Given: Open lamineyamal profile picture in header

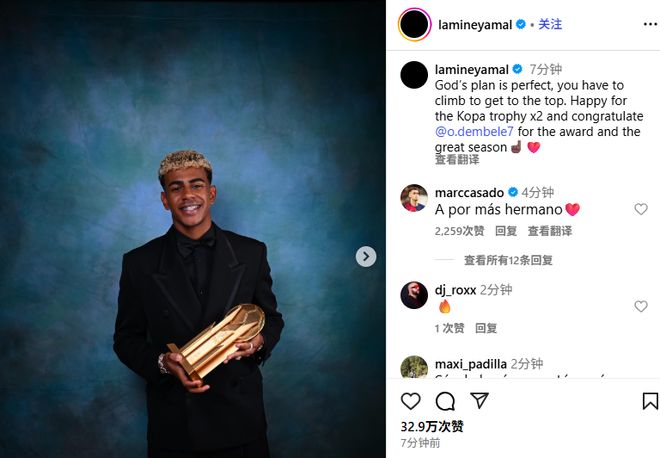Looking at the screenshot, I should [x=415, y=24].
